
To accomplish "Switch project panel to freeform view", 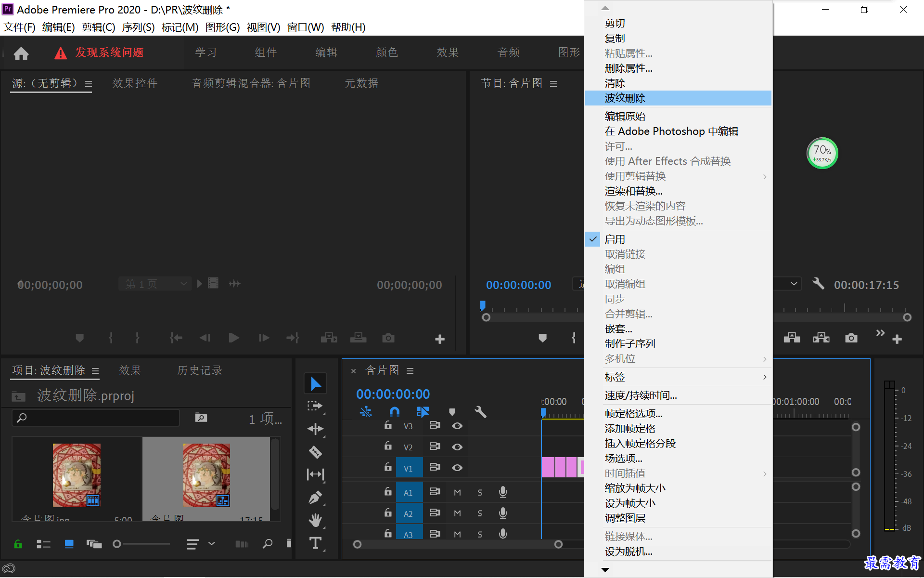I will [94, 544].
